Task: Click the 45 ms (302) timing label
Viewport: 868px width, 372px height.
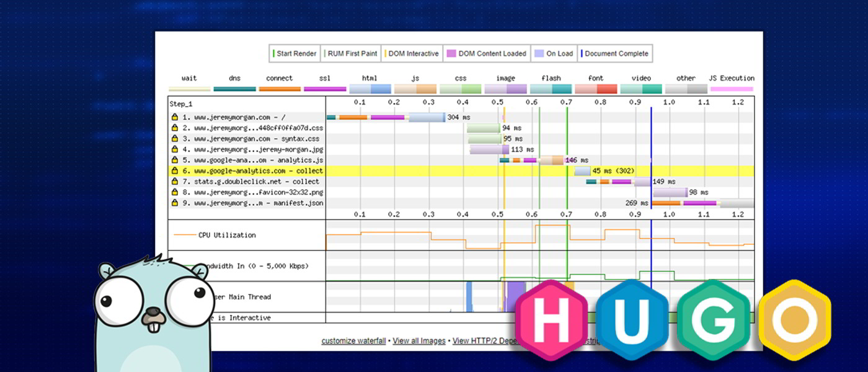Action: pyautogui.click(x=613, y=171)
